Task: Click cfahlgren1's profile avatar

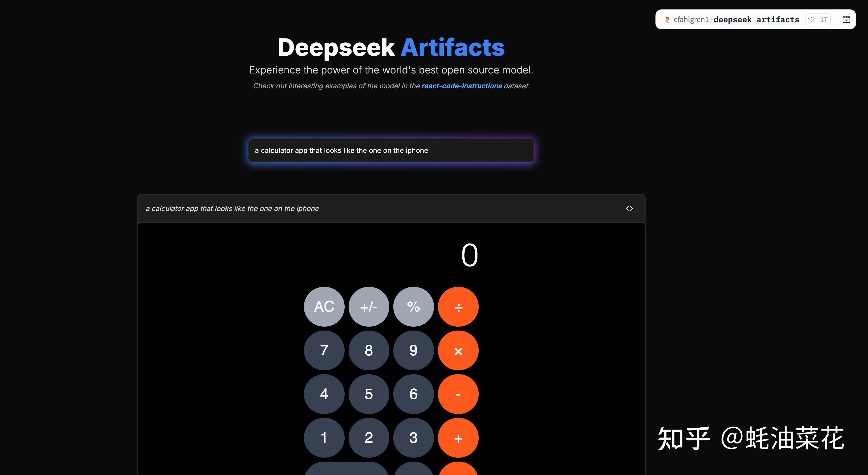Action: (x=667, y=19)
